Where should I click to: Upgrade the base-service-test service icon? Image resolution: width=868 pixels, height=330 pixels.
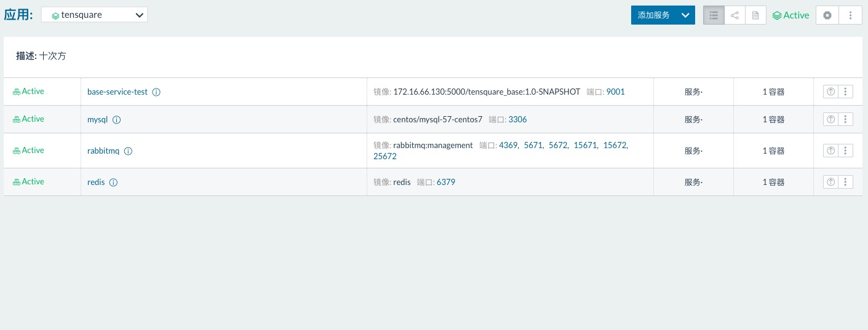point(830,92)
